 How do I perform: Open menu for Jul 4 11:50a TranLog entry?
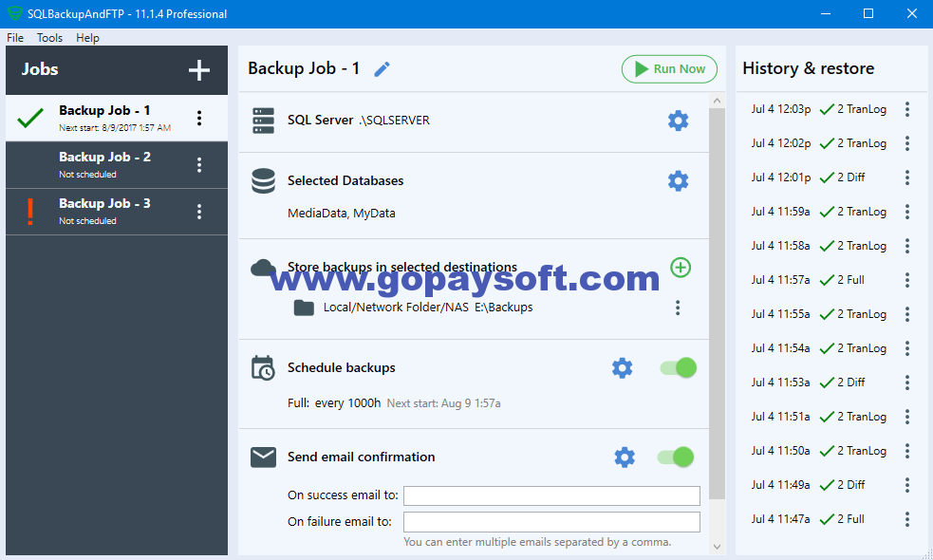906,451
